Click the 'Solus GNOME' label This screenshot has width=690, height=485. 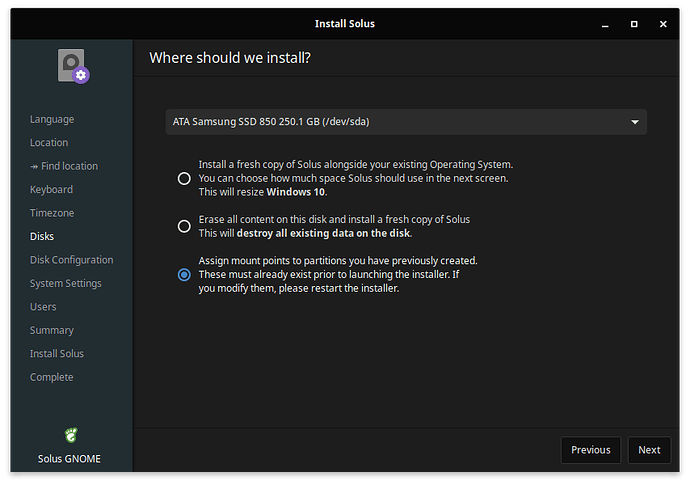click(x=69, y=459)
